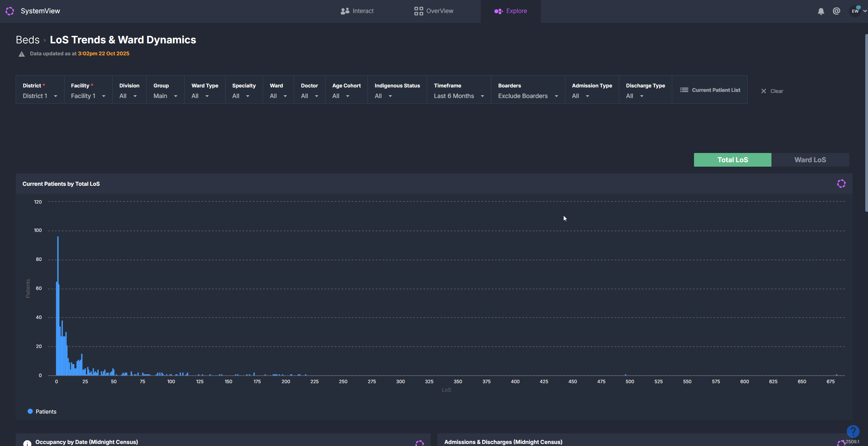Click the @ mentions icon
The height and width of the screenshot is (446, 868).
(x=836, y=11)
